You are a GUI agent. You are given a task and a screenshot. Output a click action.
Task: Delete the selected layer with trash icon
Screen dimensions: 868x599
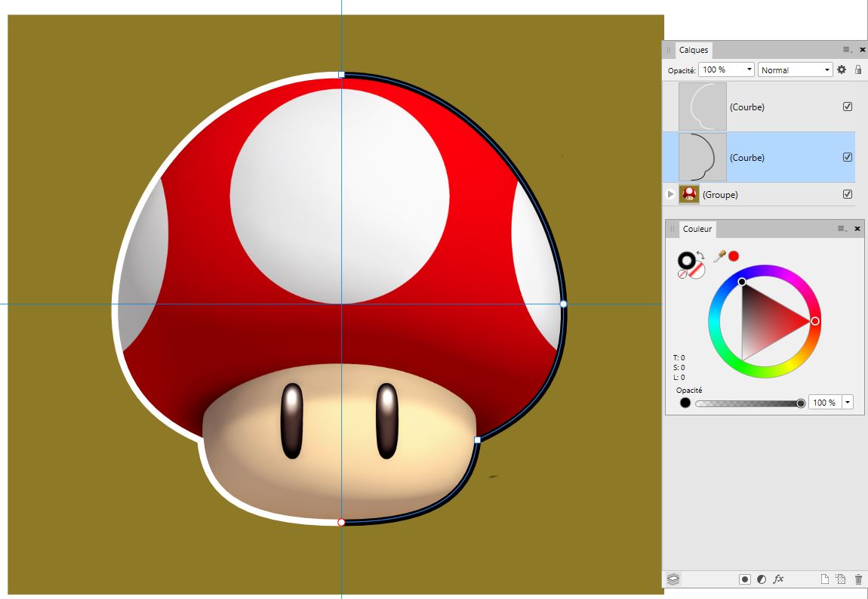(859, 579)
